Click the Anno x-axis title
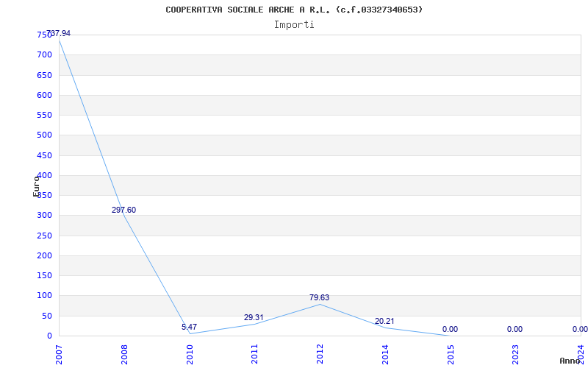This screenshot has width=588, height=368. click(x=570, y=361)
